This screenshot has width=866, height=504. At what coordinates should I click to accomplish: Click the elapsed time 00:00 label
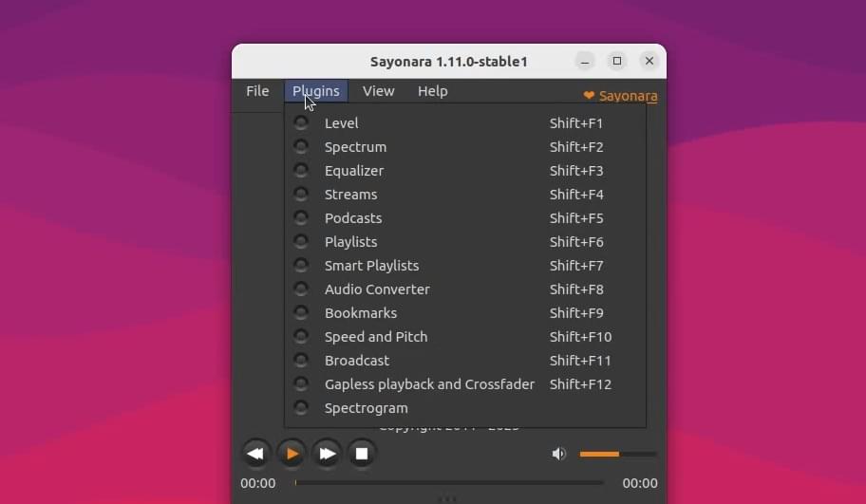pos(258,483)
